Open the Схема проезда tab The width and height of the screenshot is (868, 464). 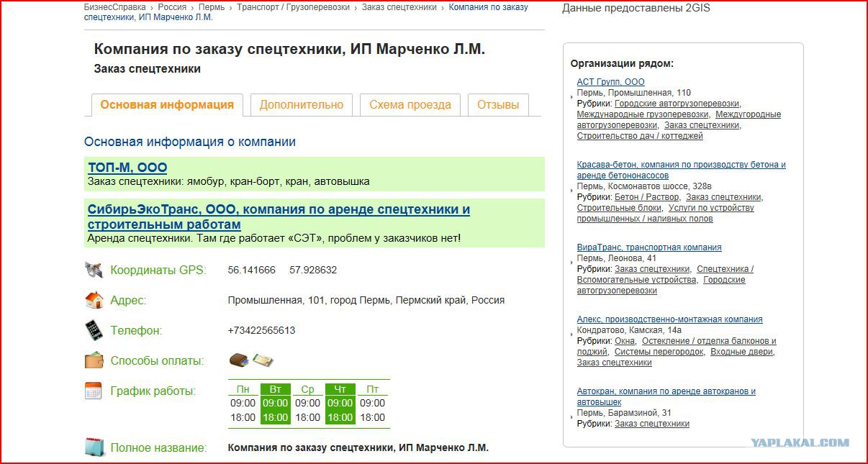click(410, 105)
